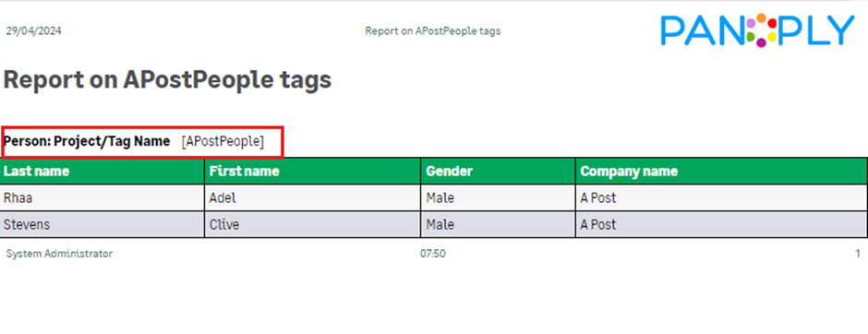Click 'A Post' company in Adel's row
Screen dimensions: 868x334
[x=722, y=197]
